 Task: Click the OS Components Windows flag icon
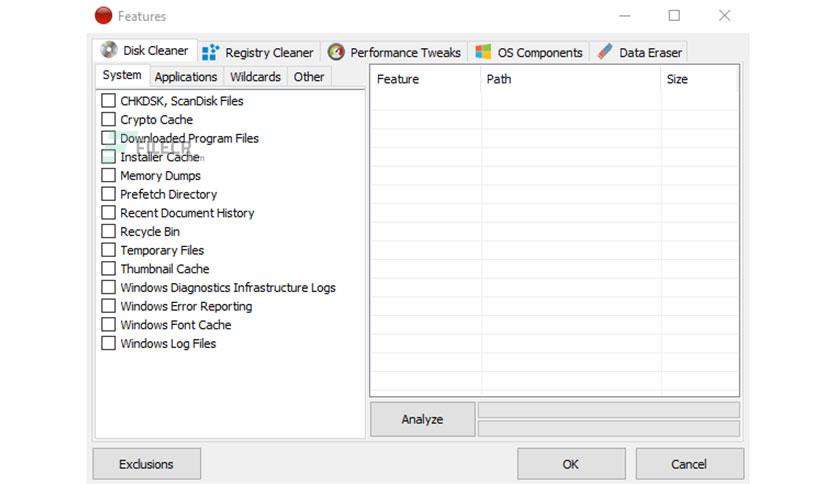coord(483,52)
